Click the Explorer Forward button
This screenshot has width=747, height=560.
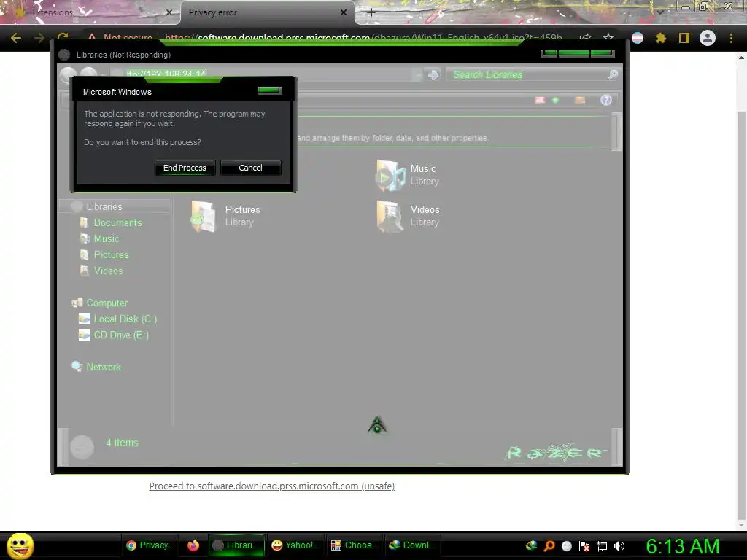[x=88, y=74]
